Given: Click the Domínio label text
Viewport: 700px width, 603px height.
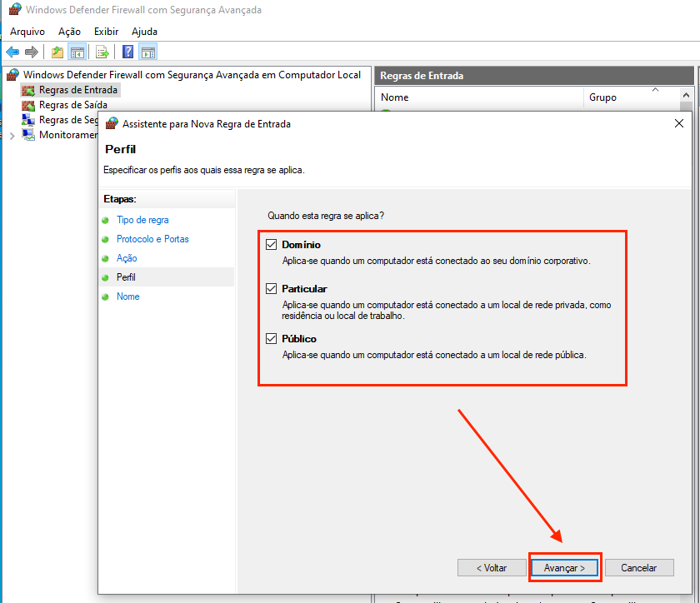Looking at the screenshot, I should (x=301, y=245).
